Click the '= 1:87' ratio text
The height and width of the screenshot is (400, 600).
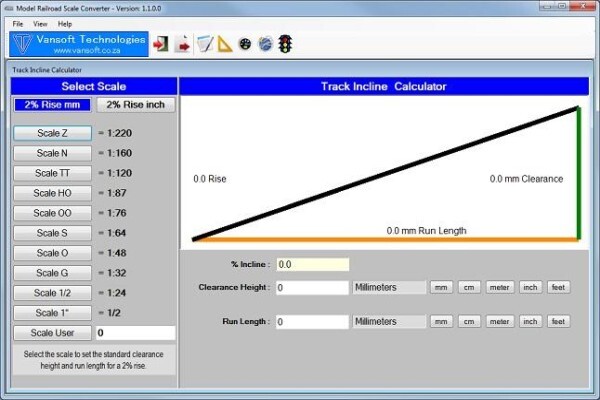tap(112, 193)
